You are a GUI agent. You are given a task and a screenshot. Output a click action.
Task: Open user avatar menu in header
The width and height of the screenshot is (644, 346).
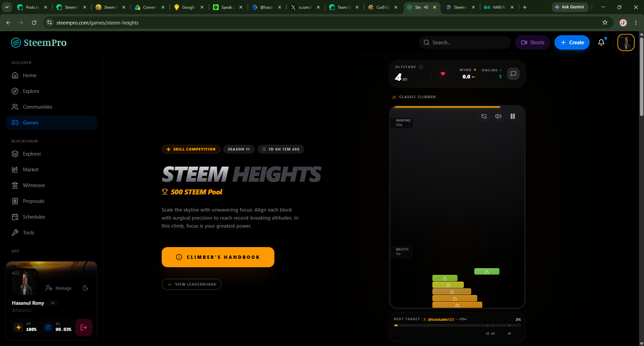click(626, 42)
